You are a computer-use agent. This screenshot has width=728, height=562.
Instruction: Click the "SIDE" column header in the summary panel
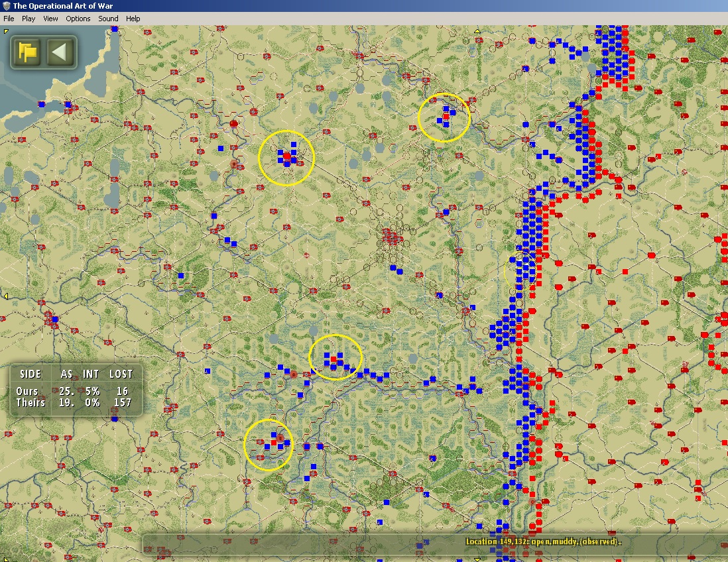point(30,374)
